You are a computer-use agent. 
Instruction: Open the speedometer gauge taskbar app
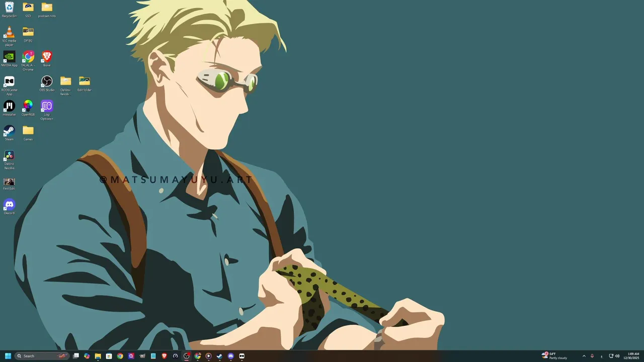pos(175,356)
